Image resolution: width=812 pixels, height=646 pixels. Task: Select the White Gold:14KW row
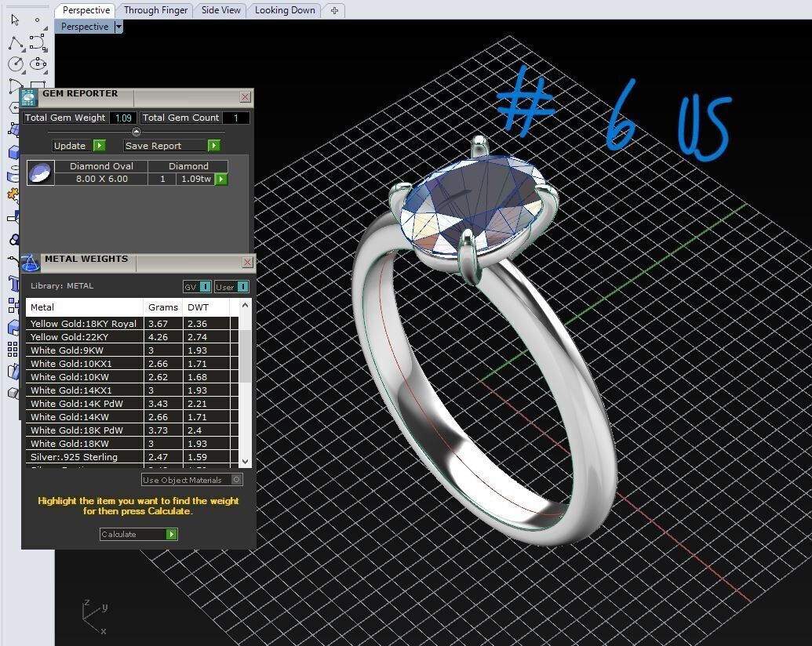pos(132,417)
